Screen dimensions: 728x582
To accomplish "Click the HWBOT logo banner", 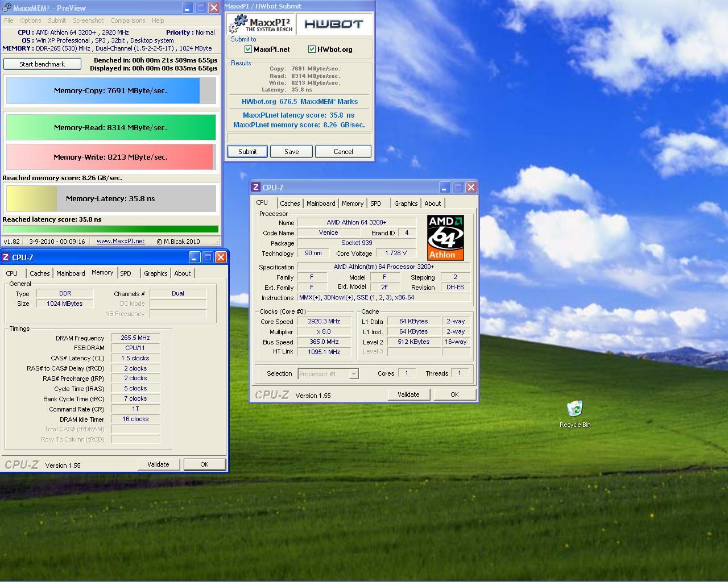I will [x=334, y=24].
